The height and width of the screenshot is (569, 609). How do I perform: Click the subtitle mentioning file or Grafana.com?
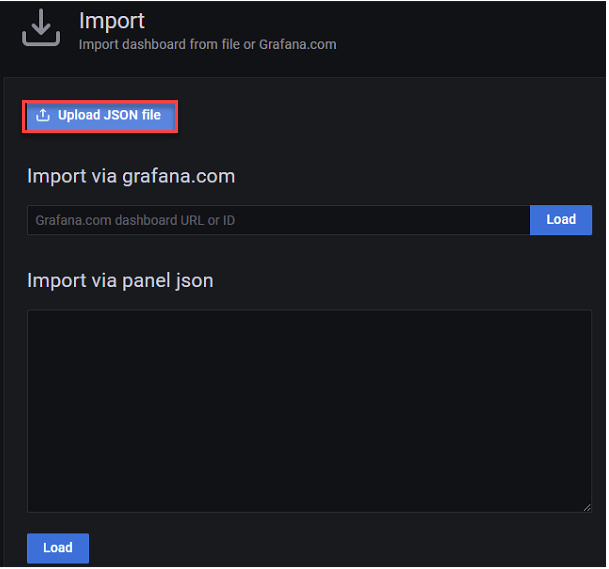point(207,44)
